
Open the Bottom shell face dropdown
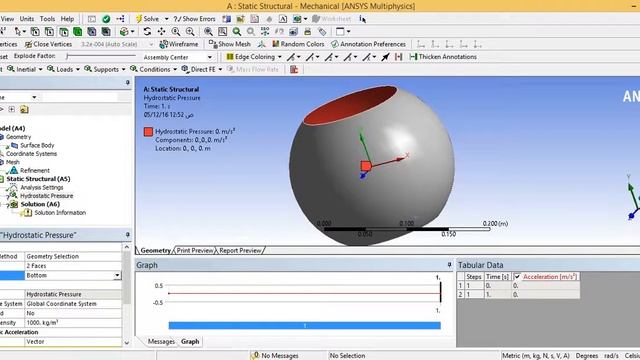[117, 276]
